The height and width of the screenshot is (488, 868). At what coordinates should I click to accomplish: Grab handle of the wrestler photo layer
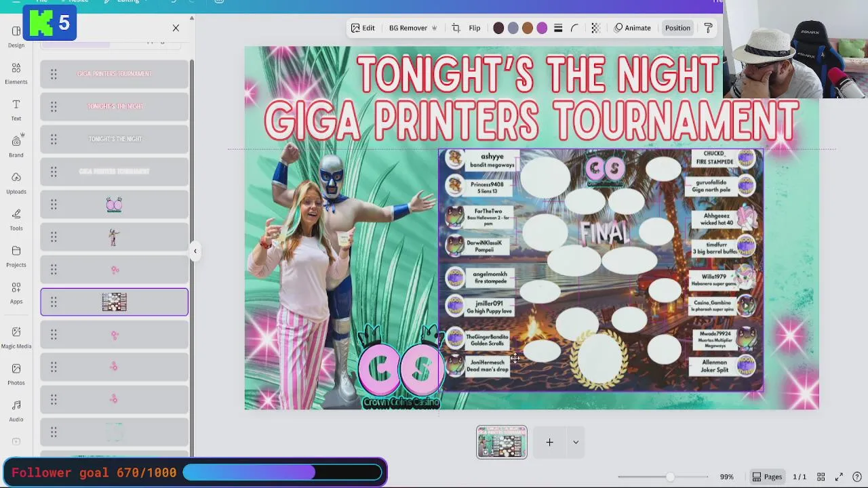click(54, 237)
